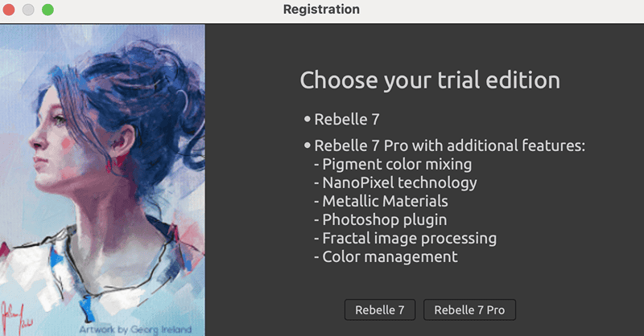Close the Registration window with the red button
This screenshot has height=336, width=644.
[x=9, y=10]
